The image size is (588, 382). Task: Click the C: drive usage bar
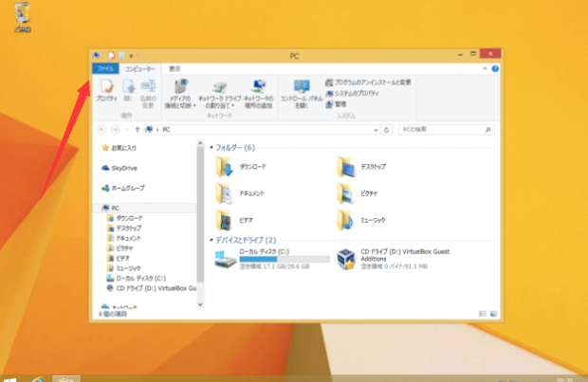click(x=285, y=259)
